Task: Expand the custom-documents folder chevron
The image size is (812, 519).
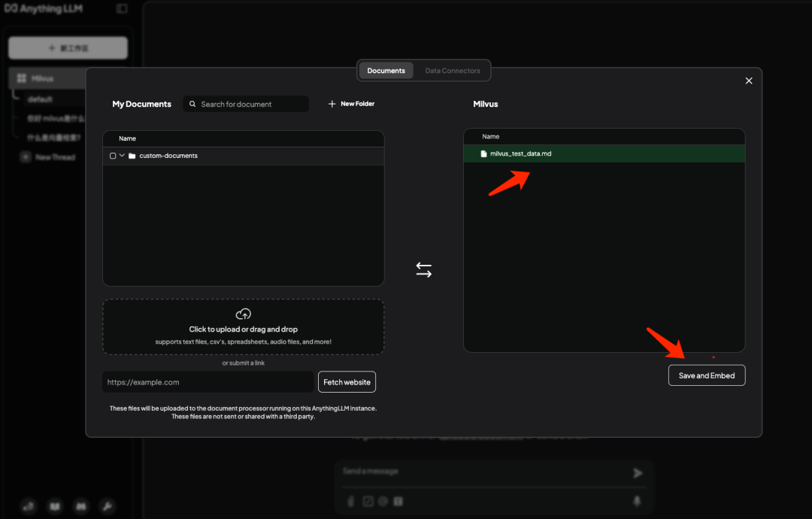Action: point(123,156)
